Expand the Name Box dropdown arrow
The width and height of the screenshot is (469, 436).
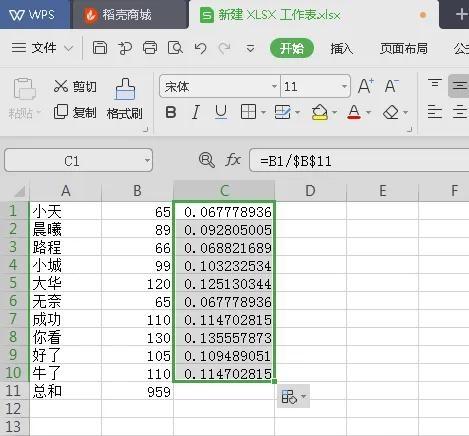tap(147, 161)
